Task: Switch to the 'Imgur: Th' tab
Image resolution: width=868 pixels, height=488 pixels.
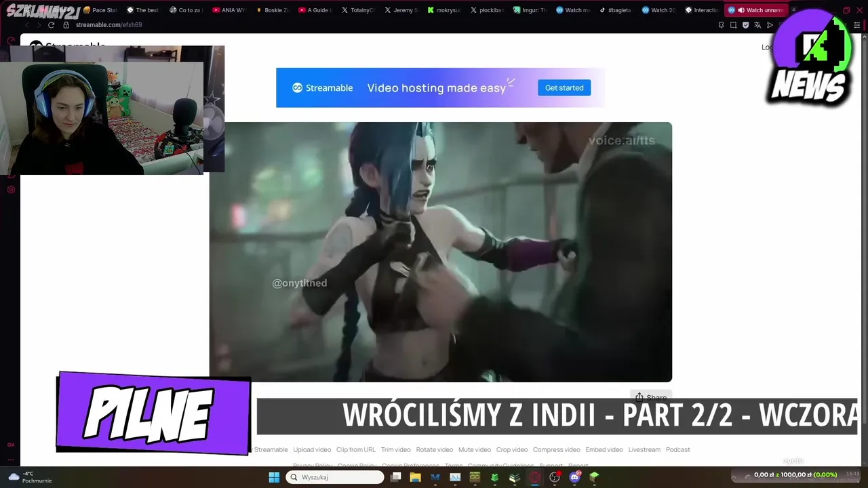Action: pos(530,10)
